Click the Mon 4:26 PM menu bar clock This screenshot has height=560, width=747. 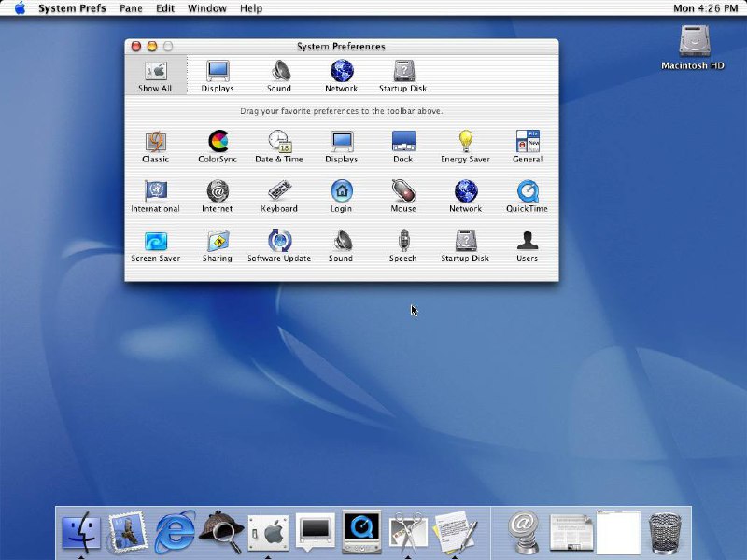click(x=706, y=8)
